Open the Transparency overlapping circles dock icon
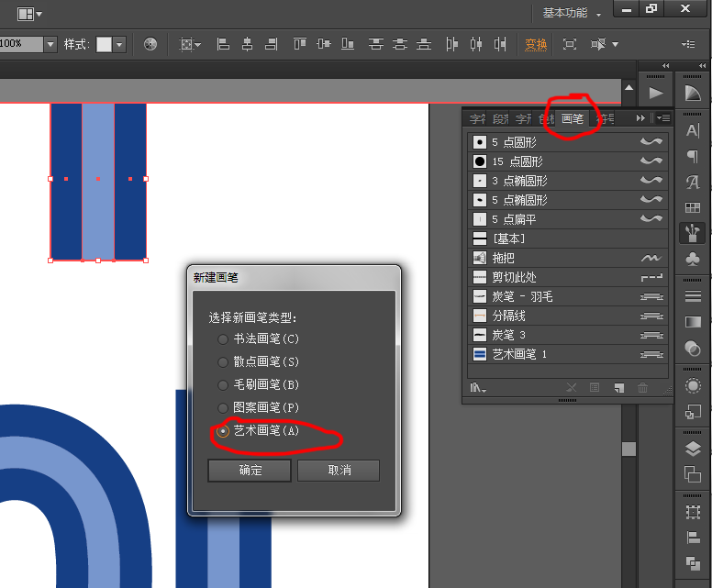This screenshot has width=712, height=588. click(693, 349)
